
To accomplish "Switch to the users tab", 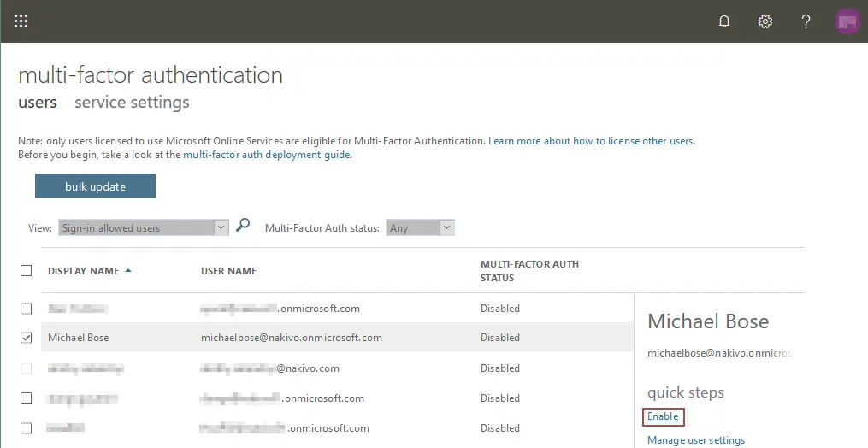I will tap(38, 103).
